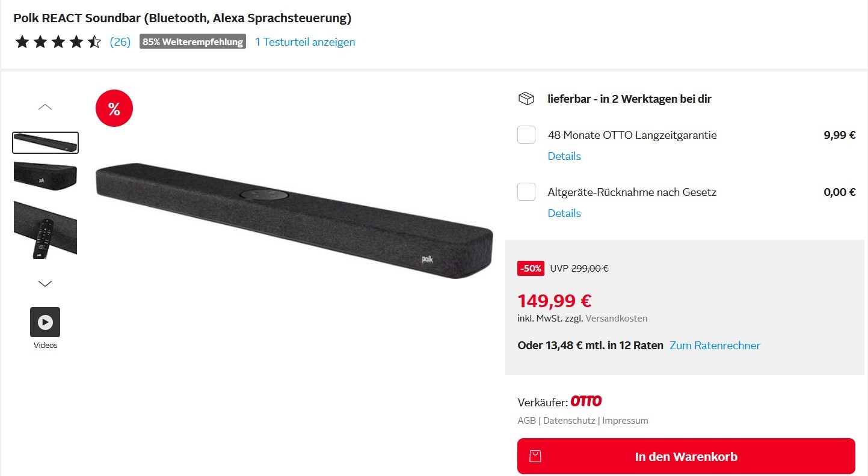
Task: Play the product Videos icon
Action: point(45,322)
